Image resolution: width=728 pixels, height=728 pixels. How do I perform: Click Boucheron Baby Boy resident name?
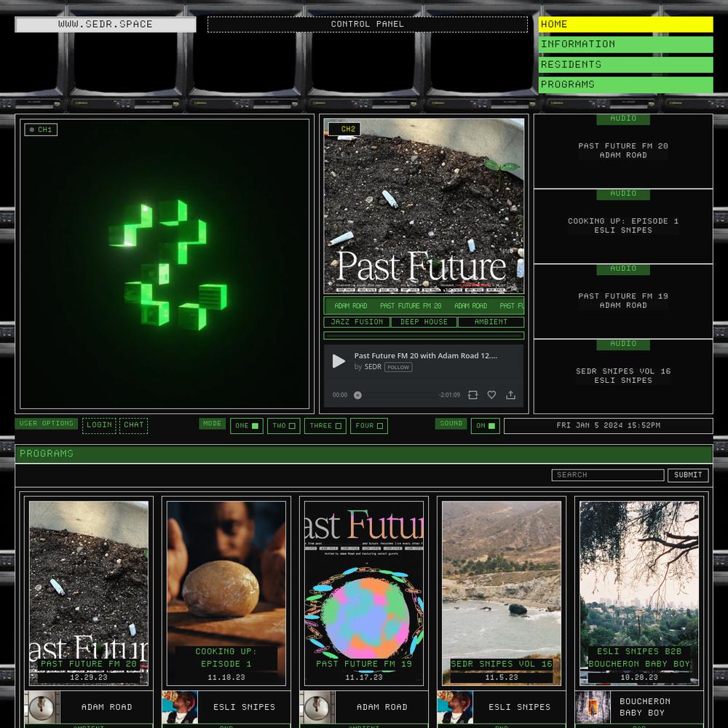pos(644,707)
